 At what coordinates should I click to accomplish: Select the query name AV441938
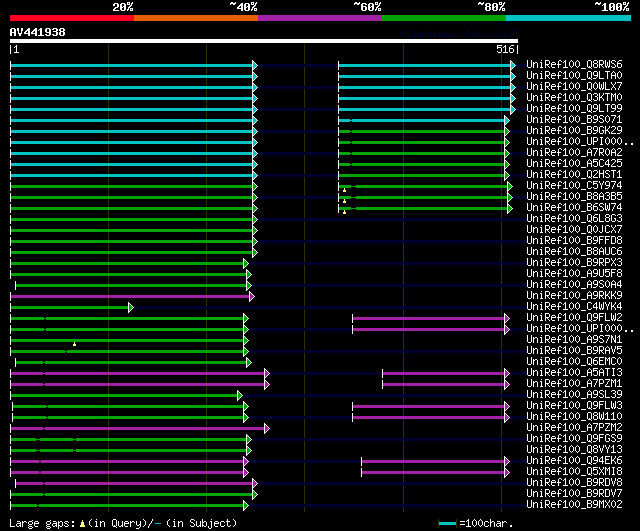click(x=38, y=32)
